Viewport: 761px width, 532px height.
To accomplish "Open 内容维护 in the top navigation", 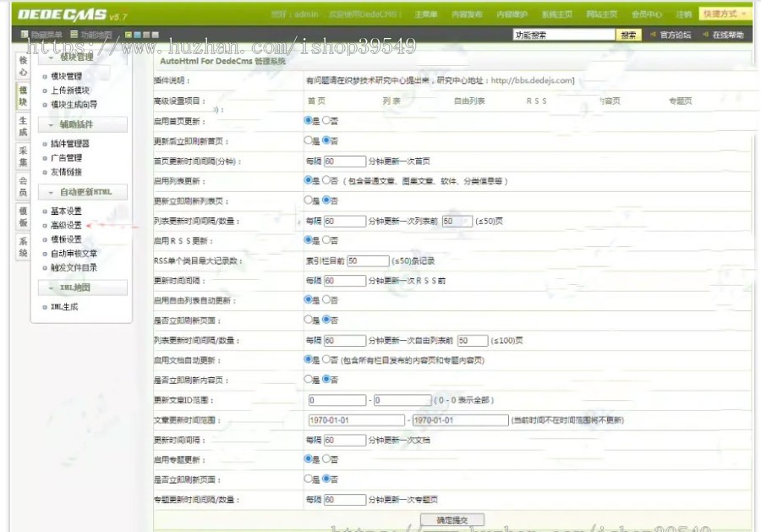I will coord(512,14).
